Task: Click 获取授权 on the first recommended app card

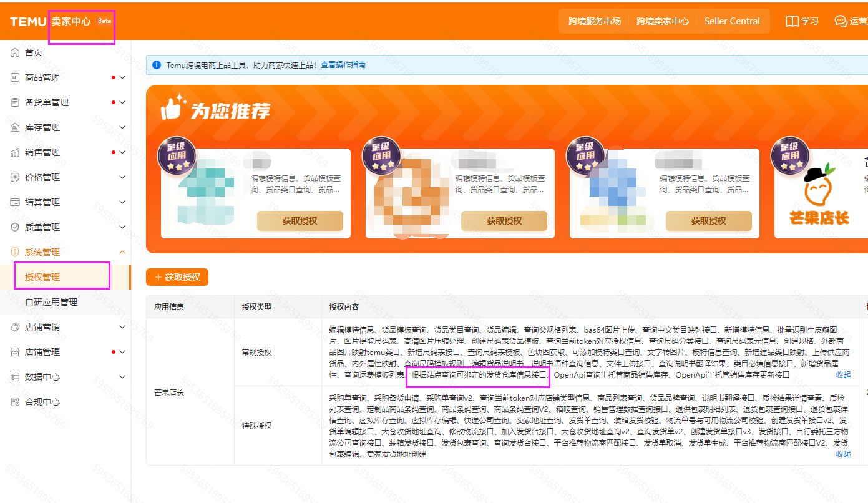Action: point(300,221)
